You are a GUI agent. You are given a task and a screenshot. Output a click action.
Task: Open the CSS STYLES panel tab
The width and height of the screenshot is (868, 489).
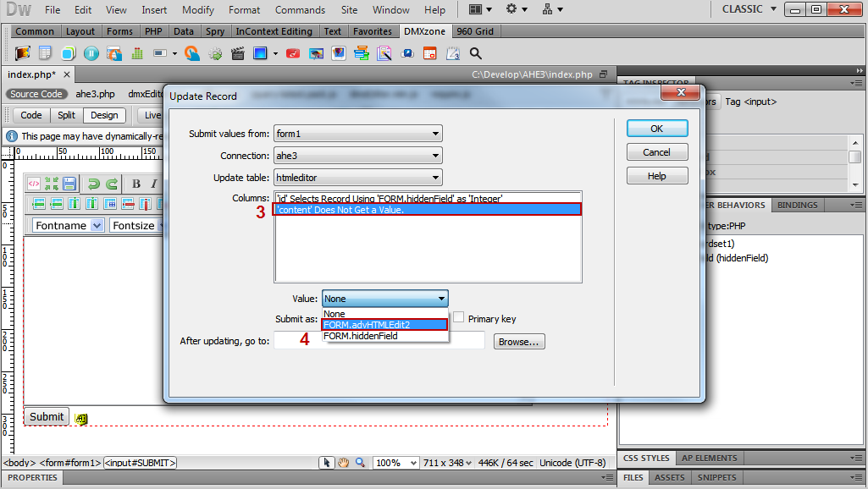pos(646,458)
